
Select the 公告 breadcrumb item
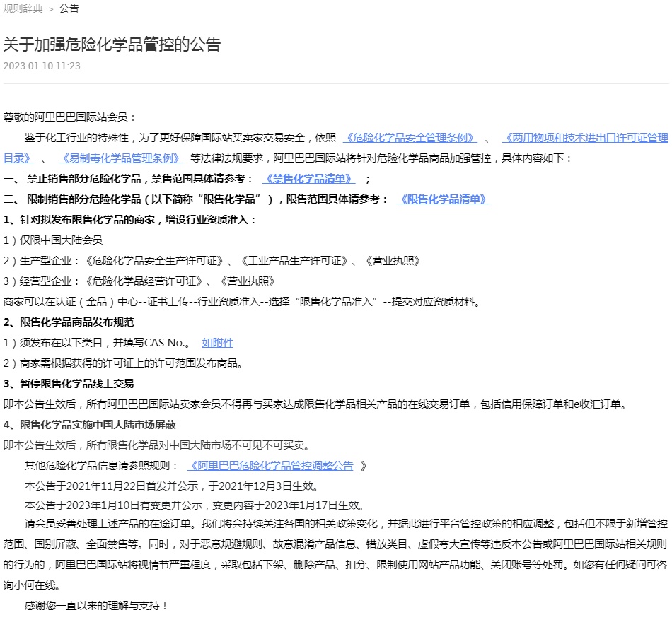click(69, 8)
